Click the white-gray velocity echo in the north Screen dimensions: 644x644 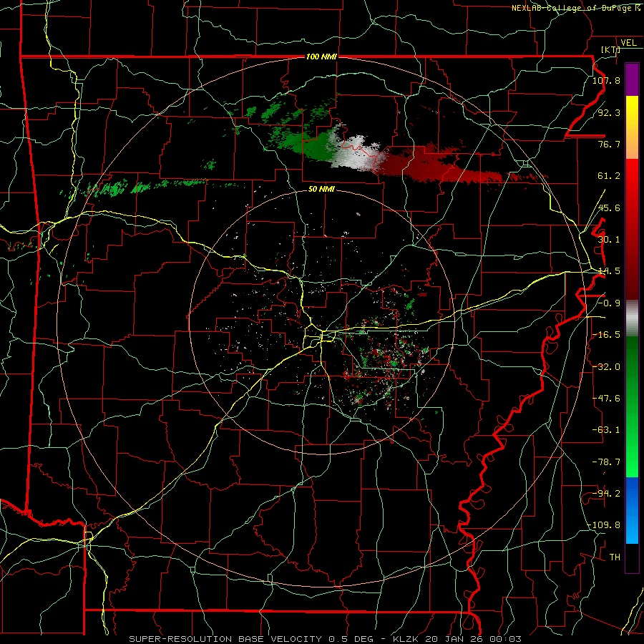pyautogui.click(x=356, y=154)
